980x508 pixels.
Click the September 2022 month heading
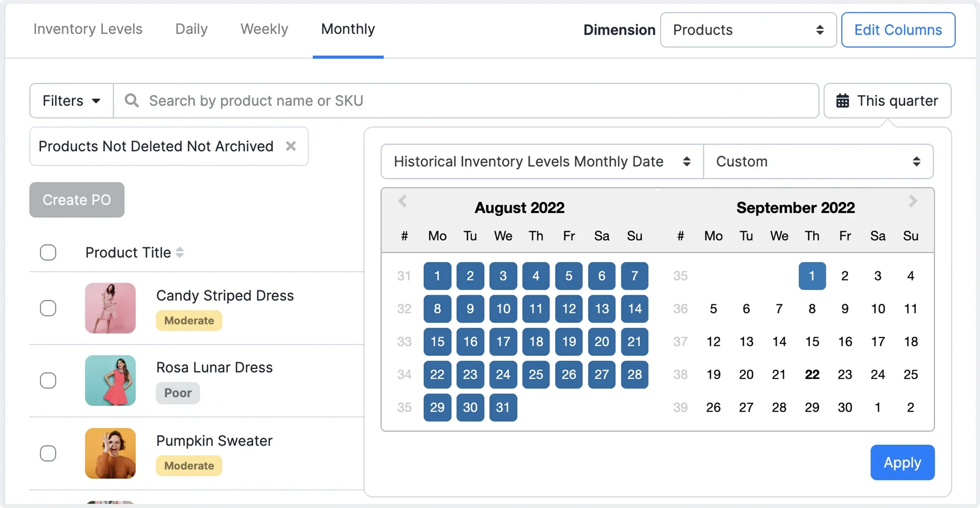(796, 208)
